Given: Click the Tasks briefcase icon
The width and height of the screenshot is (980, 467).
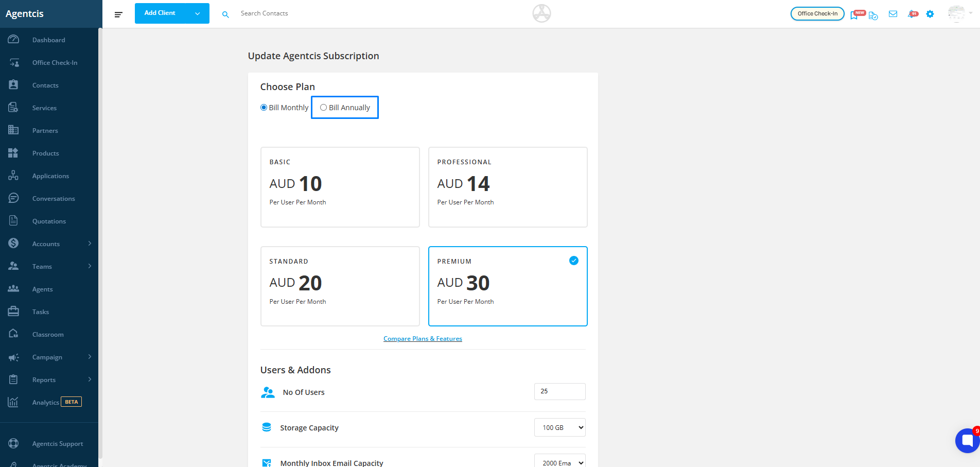Looking at the screenshot, I should pos(13,312).
